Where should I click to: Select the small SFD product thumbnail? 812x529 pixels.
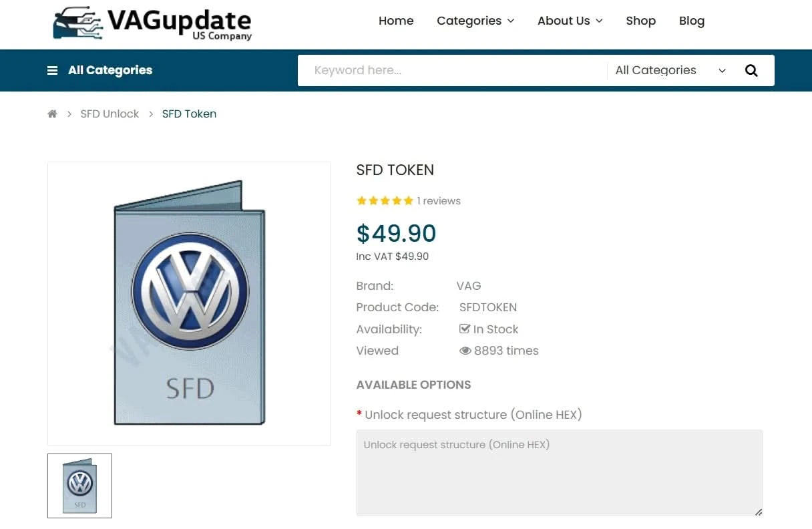pos(79,486)
